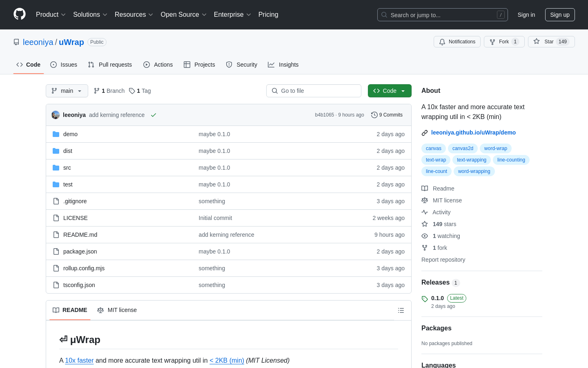Open the leeoniya.github.io/uWrap/demo link
The image size is (588, 368).
[x=473, y=132]
